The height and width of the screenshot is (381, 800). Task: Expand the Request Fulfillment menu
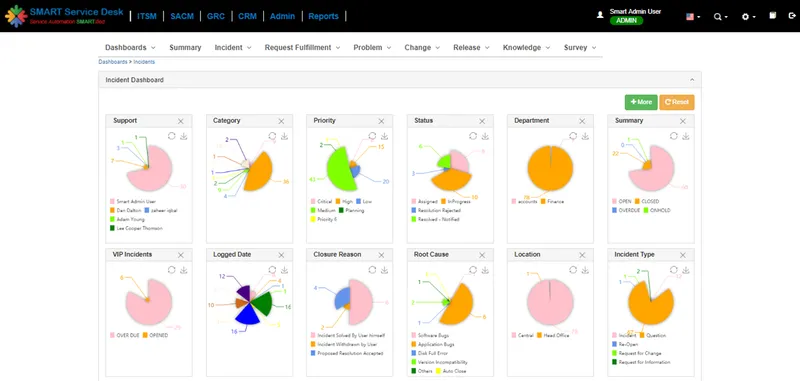click(302, 47)
